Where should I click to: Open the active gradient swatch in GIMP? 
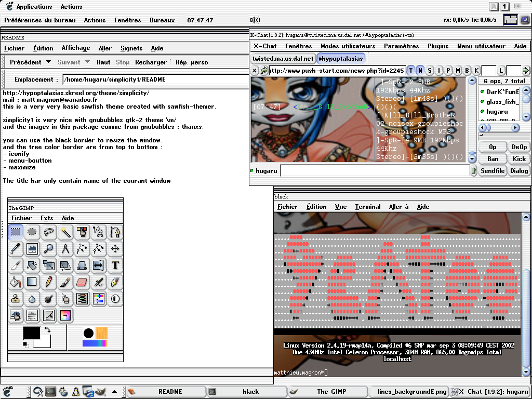(95, 343)
